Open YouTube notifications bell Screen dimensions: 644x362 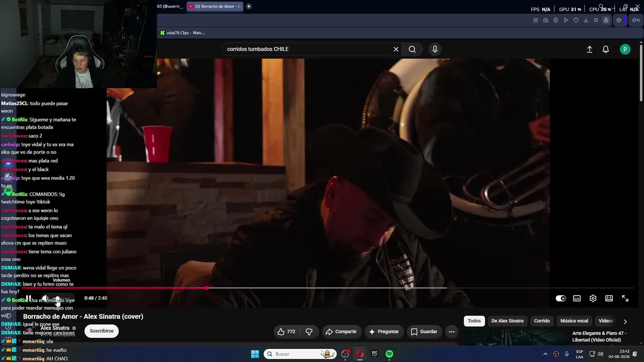click(x=606, y=49)
